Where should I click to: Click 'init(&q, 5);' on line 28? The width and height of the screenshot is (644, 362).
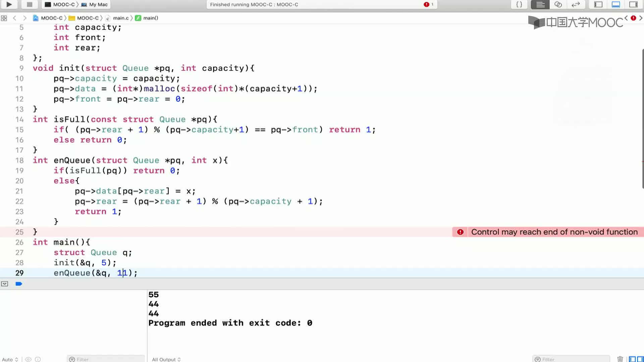pyautogui.click(x=85, y=263)
